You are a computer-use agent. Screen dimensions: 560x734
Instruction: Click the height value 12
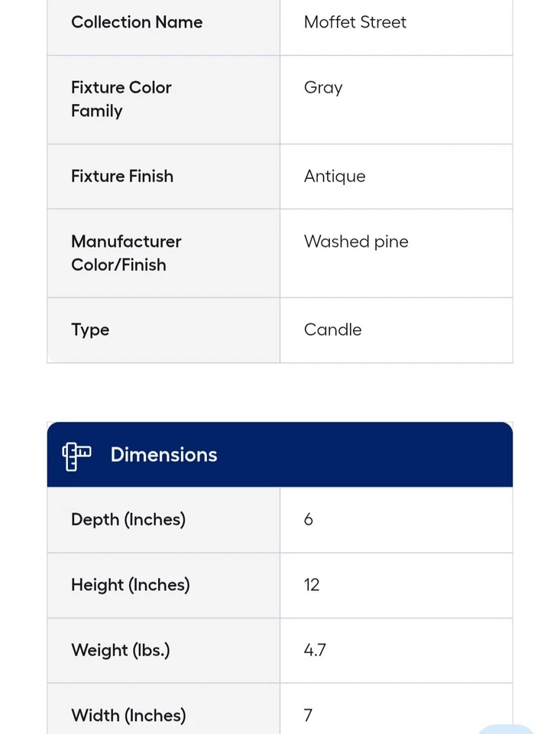click(312, 586)
